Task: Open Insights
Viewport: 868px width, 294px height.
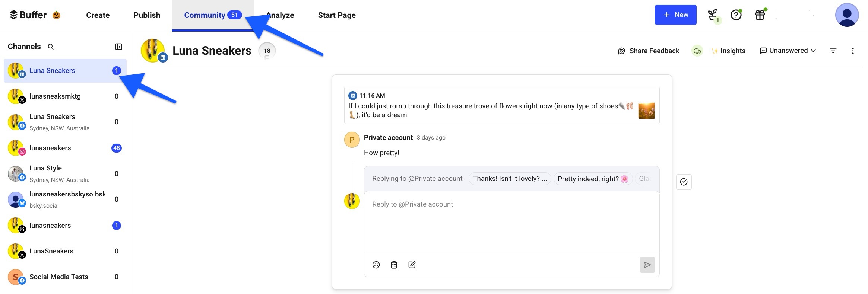Action: point(728,51)
